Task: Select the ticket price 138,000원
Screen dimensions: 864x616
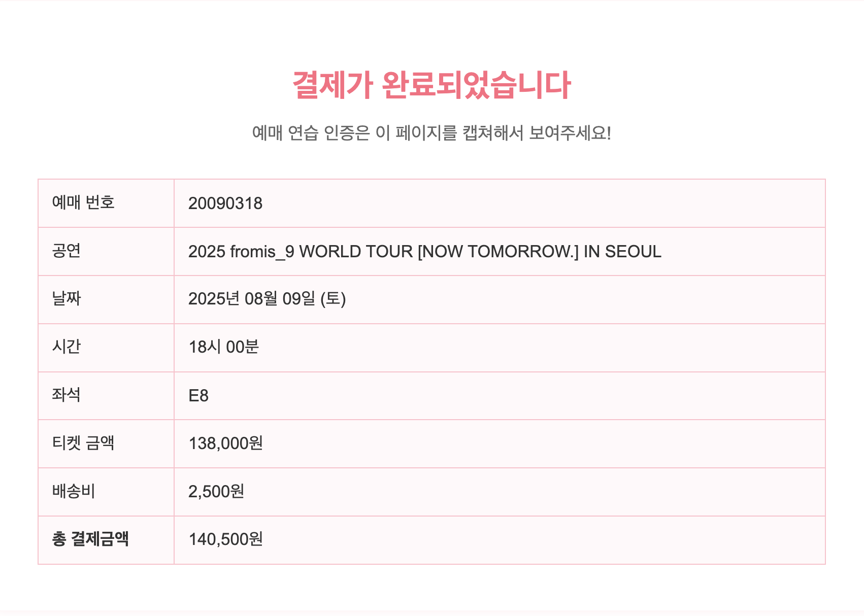Action: [x=226, y=443]
